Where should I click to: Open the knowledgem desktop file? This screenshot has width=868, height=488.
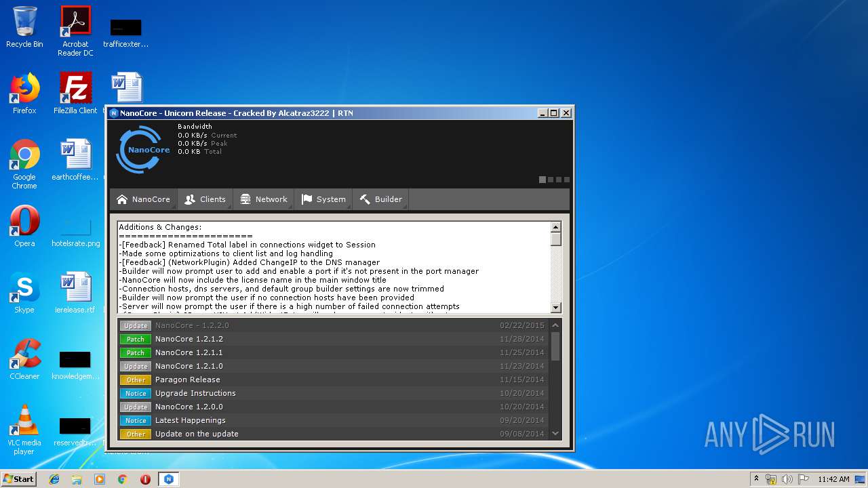pos(75,365)
